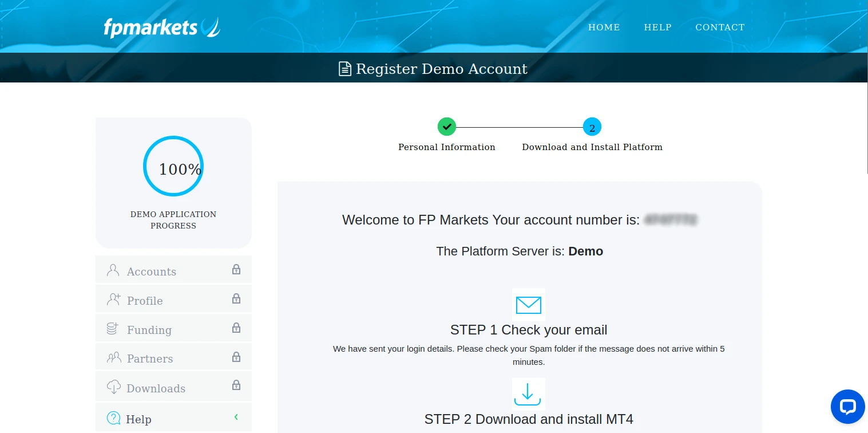Click the DEMO APPLICATION PROGRESS label

pos(173,220)
